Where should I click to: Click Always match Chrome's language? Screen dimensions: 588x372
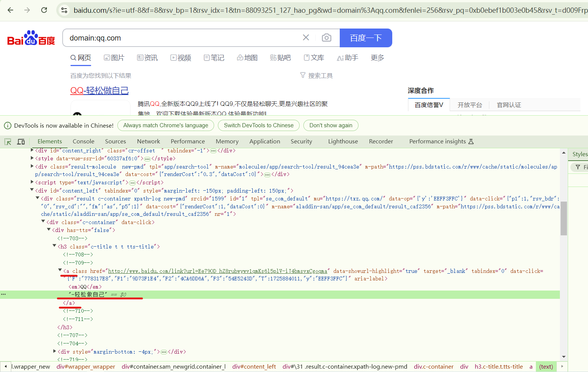click(x=166, y=125)
